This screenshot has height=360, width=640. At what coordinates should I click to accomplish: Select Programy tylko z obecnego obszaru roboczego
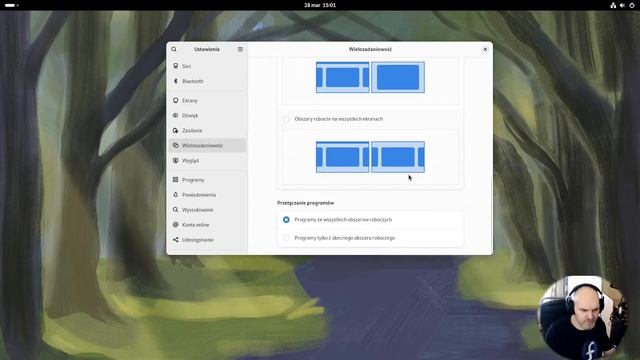point(370,238)
